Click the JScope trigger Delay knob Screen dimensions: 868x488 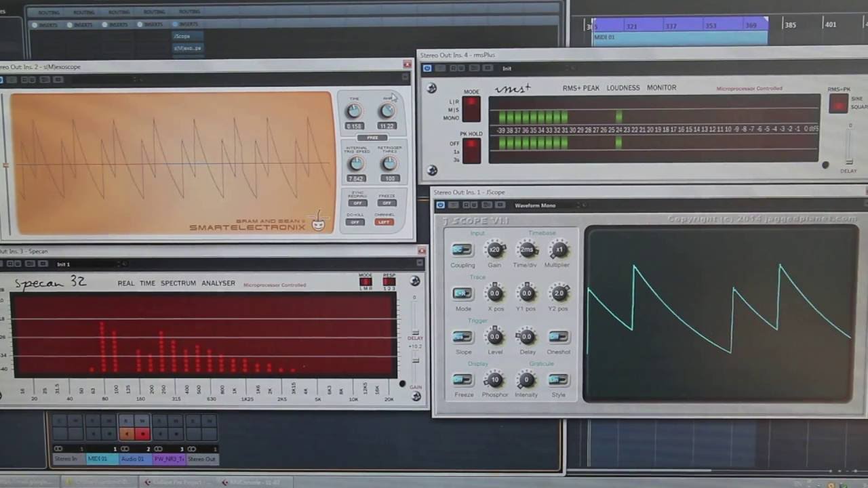[x=527, y=336]
